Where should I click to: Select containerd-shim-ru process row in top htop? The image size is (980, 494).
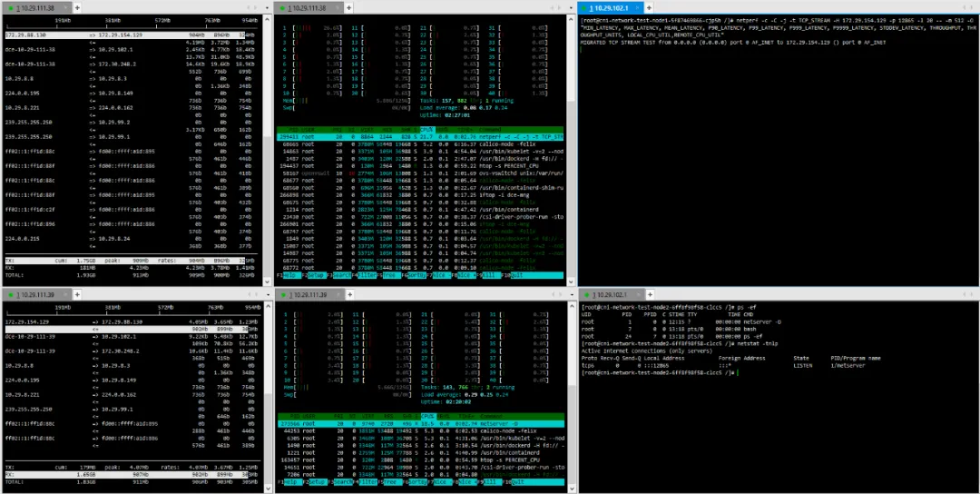coord(420,187)
